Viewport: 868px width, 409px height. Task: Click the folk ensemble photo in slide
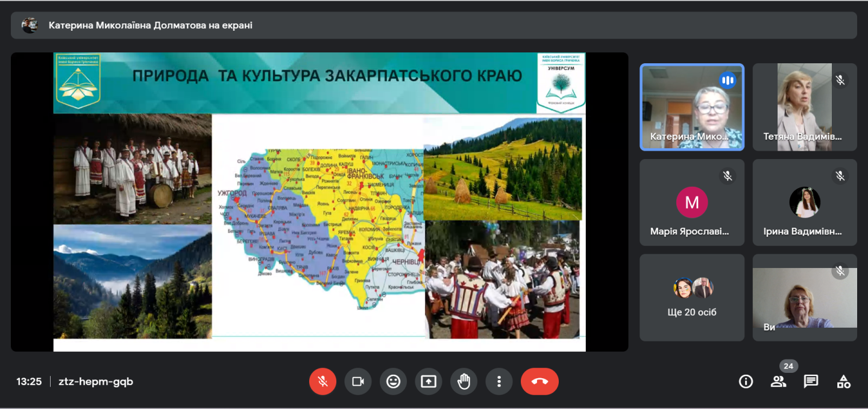[133, 169]
